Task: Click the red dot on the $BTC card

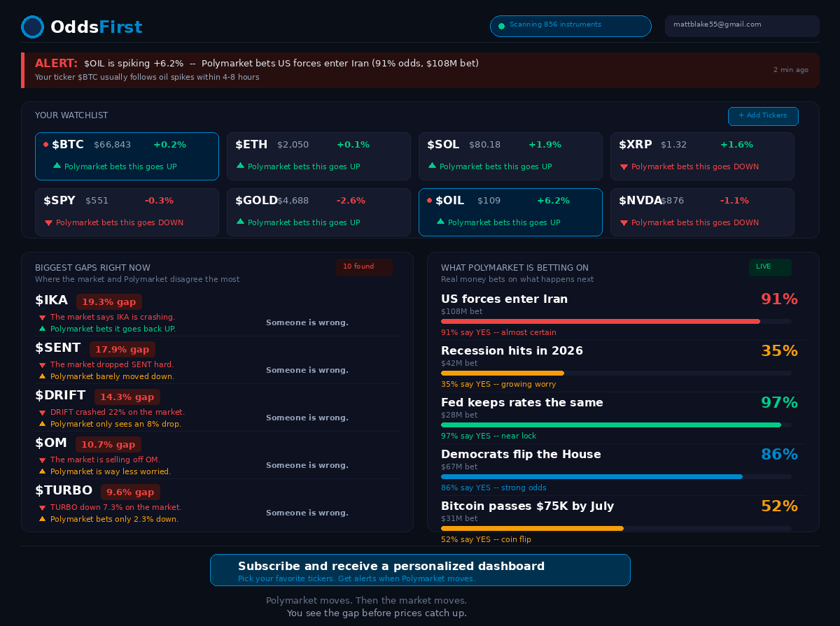Action: pos(45,145)
